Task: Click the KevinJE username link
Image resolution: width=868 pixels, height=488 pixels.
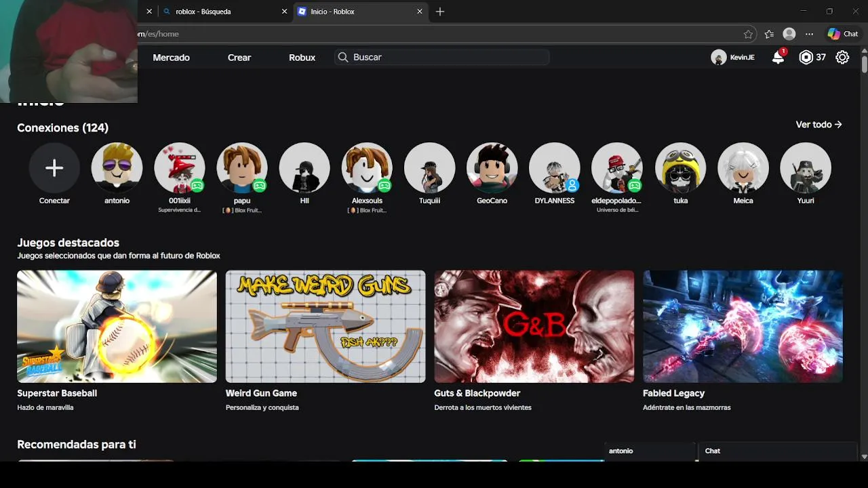Action: (x=742, y=58)
